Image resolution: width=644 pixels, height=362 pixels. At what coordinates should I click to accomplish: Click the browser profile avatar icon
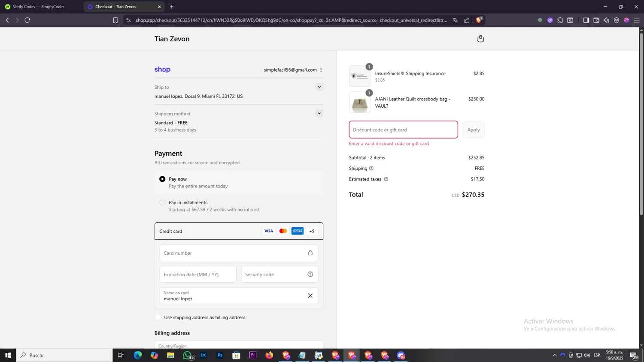click(x=626, y=20)
